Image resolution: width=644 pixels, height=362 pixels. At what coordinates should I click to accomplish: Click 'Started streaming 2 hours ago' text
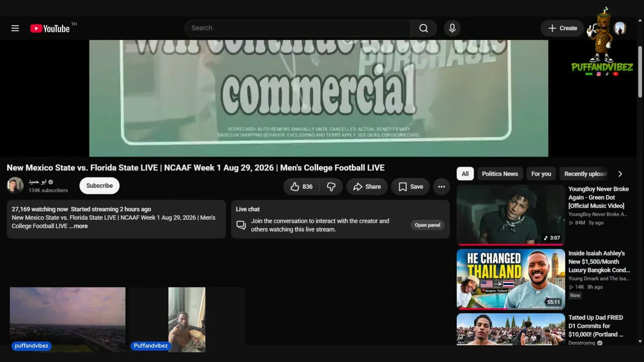[x=111, y=209]
